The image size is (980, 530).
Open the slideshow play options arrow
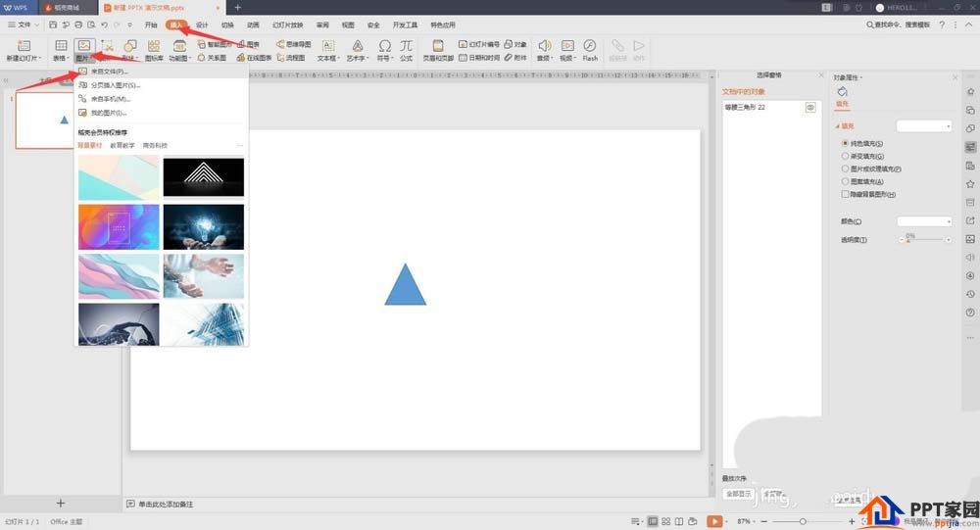726,521
